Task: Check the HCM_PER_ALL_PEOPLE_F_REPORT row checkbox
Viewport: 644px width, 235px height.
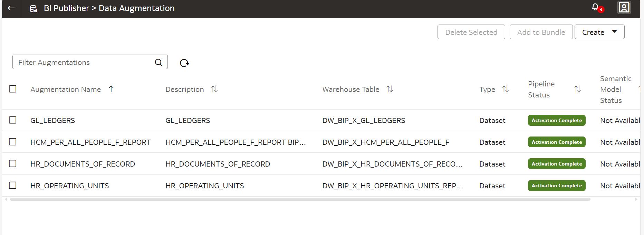Action: 13,142
